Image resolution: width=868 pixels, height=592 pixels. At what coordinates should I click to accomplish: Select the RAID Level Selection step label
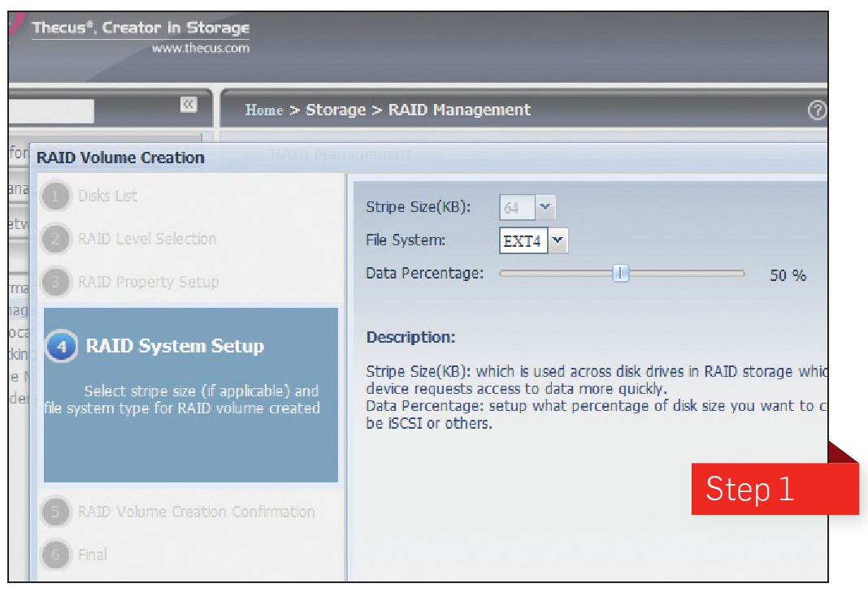coord(147,240)
